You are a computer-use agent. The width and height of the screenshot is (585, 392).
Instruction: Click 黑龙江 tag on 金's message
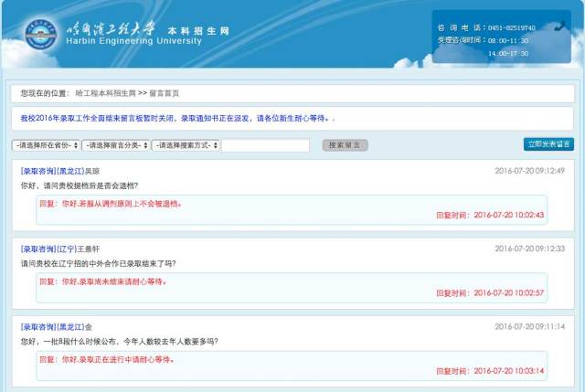pos(70,326)
